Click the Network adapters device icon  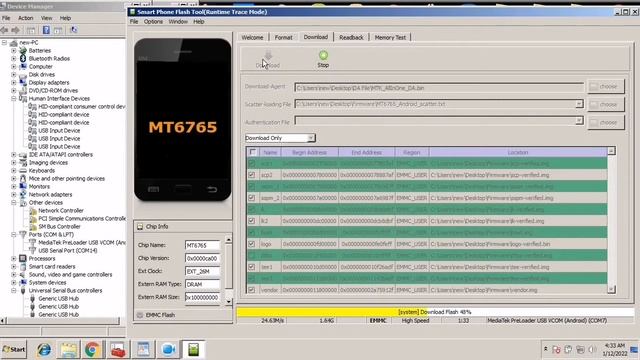coord(23,195)
